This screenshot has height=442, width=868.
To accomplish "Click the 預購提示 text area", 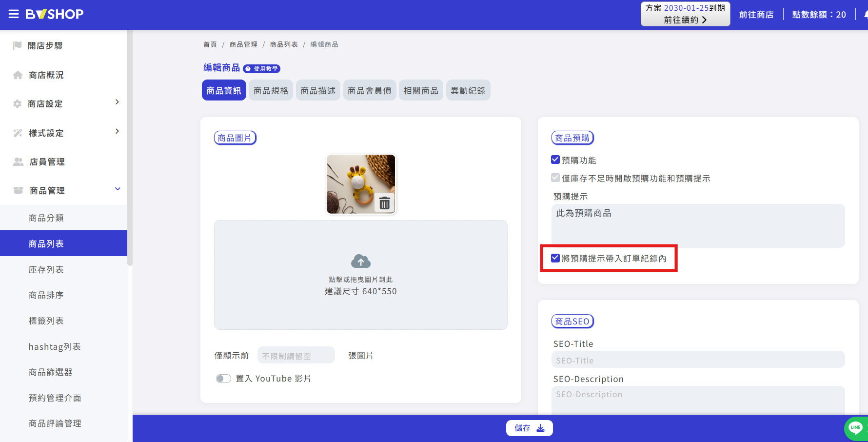I will [698, 225].
